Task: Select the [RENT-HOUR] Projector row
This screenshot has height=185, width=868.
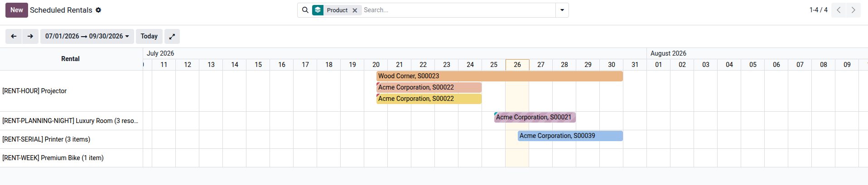Action: (71, 91)
